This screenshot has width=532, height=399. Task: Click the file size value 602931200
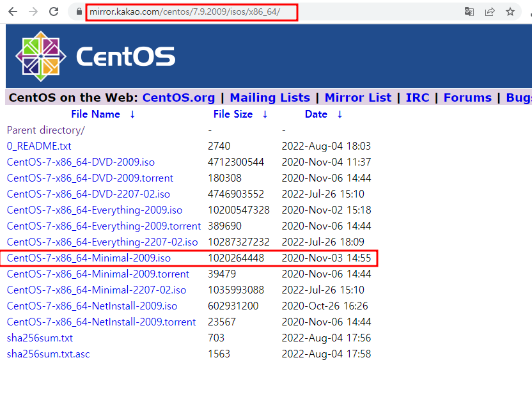click(233, 306)
